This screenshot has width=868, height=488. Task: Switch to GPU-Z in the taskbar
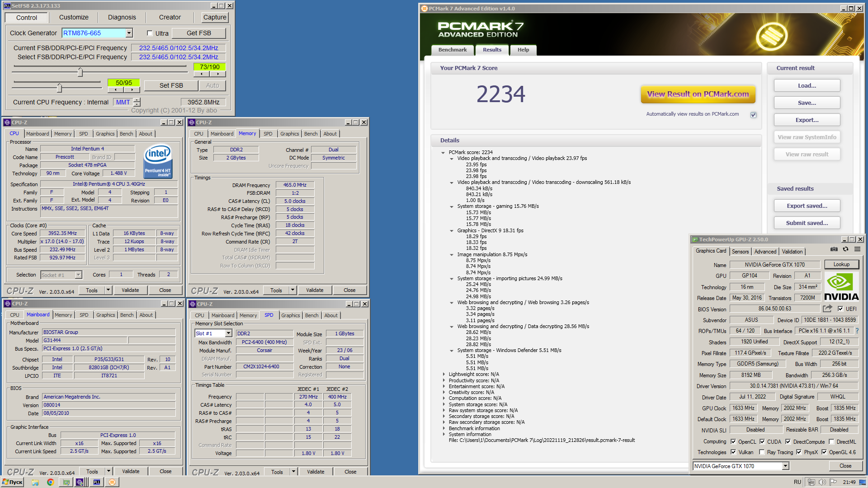(x=66, y=482)
